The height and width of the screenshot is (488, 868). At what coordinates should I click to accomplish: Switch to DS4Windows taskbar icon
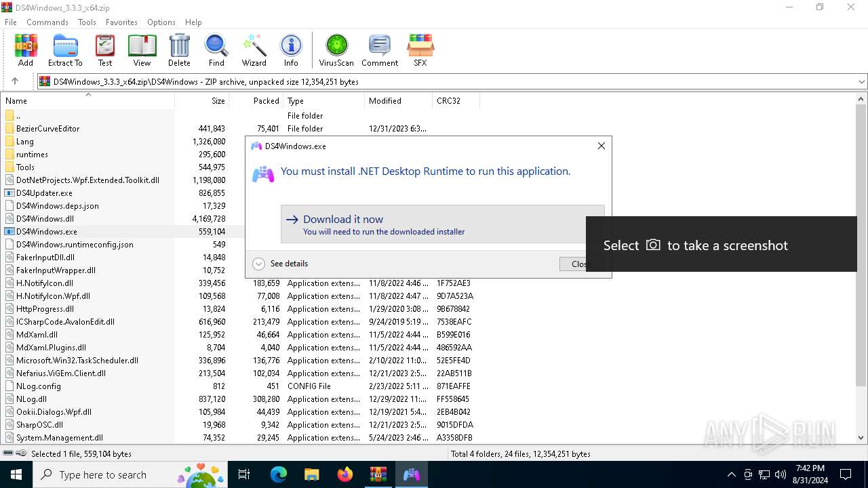click(x=411, y=474)
